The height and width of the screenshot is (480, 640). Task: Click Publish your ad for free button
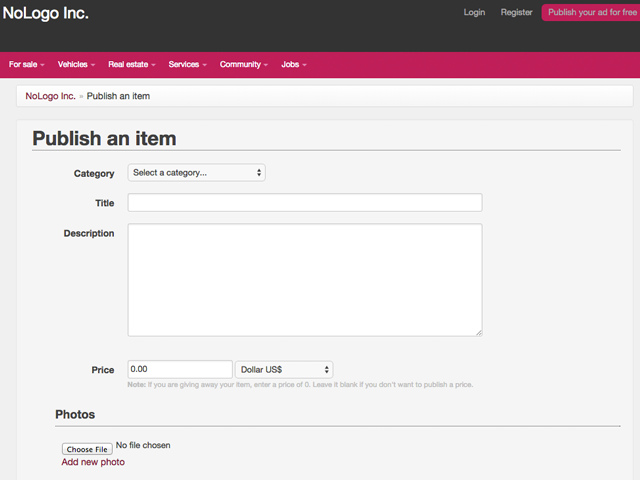coord(591,12)
